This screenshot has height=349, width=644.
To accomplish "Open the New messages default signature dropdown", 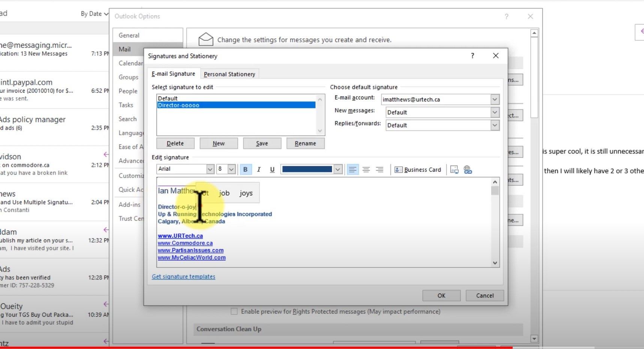I will (x=494, y=112).
